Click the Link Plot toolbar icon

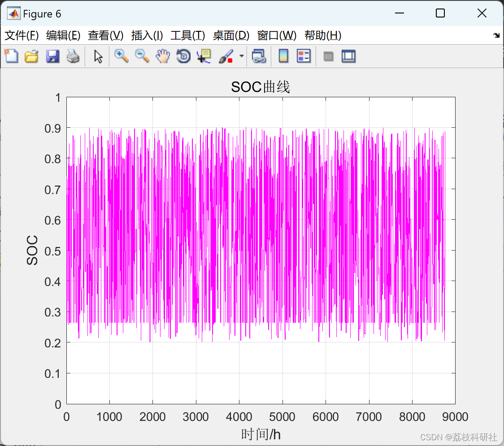point(259,56)
